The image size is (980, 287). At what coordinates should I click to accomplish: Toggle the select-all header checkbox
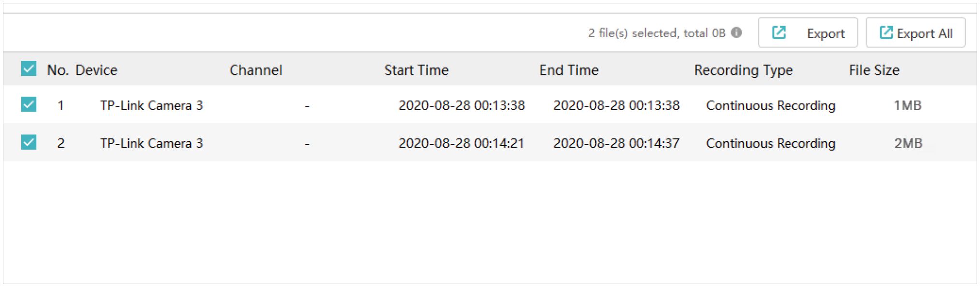[x=29, y=69]
